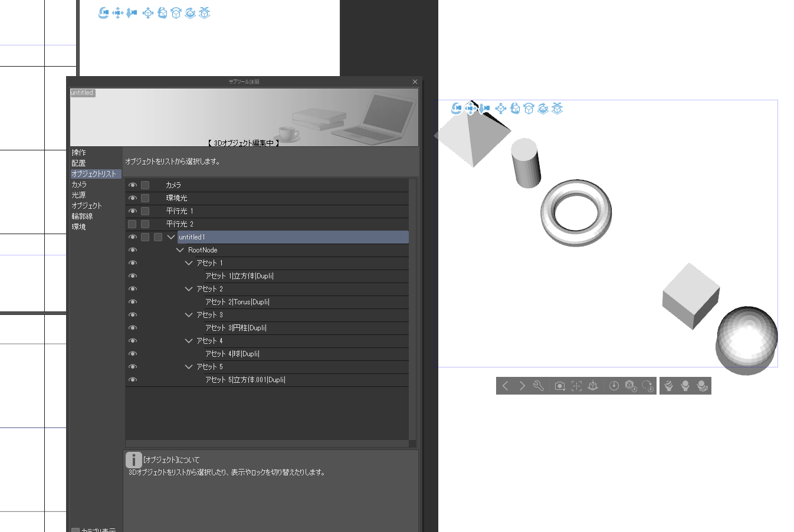
Task: Go to previous 3D object with left arrow
Action: (x=505, y=386)
